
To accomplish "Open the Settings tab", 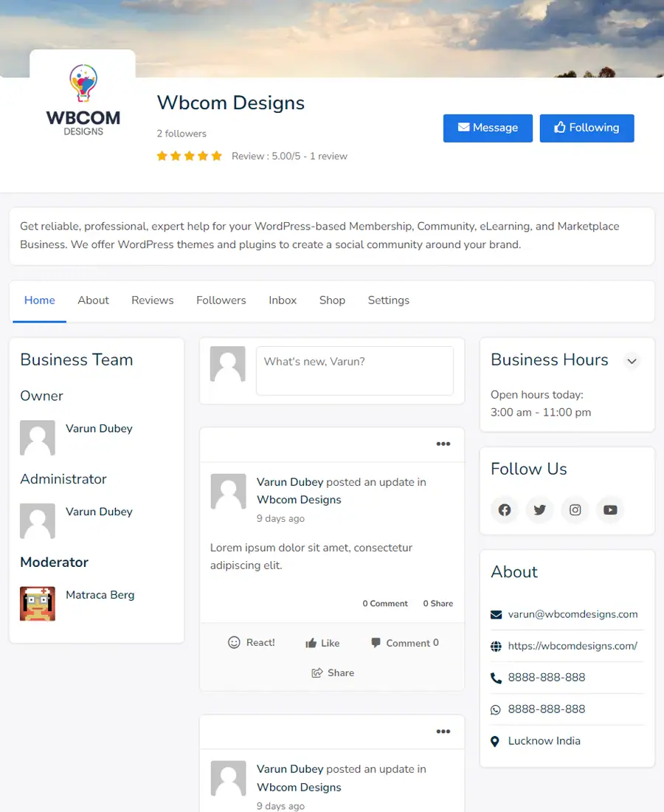I will (389, 300).
